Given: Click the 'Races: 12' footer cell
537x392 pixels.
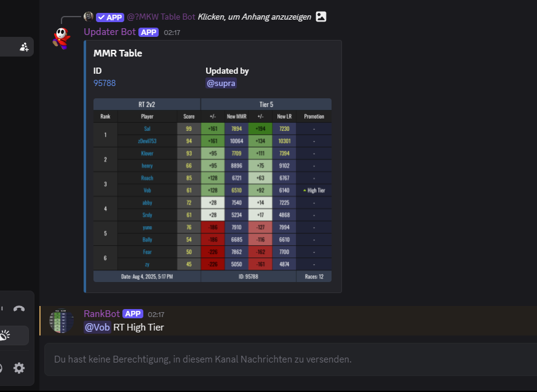Looking at the screenshot, I should coord(314,276).
